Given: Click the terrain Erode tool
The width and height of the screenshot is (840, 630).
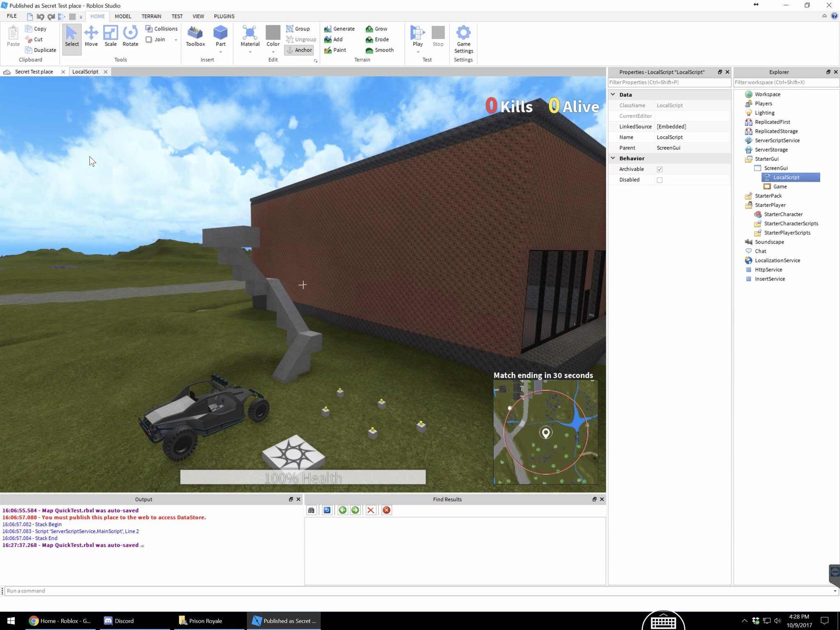Looking at the screenshot, I should (377, 39).
